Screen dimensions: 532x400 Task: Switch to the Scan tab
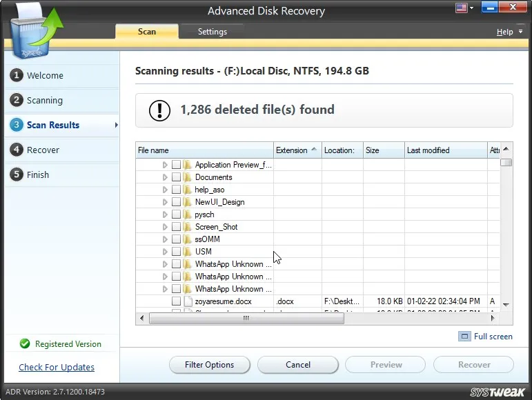(x=147, y=31)
